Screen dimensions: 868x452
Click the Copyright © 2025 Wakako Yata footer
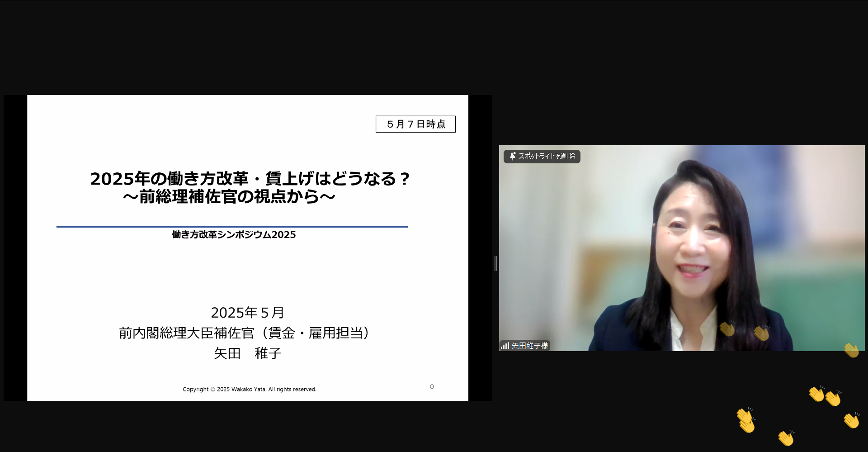click(x=250, y=389)
